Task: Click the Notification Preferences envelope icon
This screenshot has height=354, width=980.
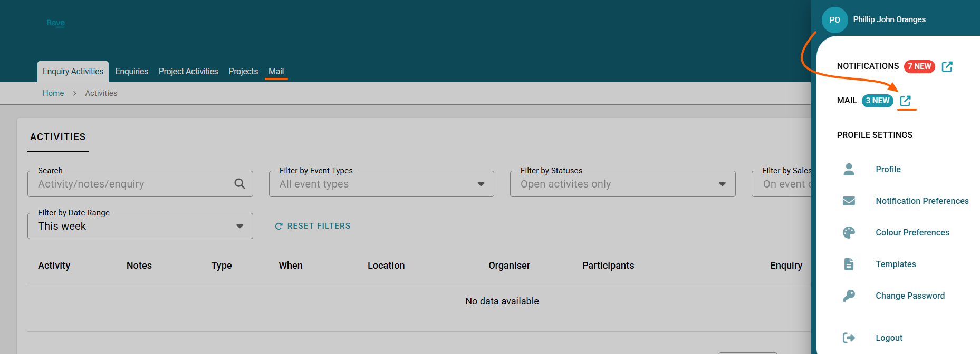Action: tap(849, 201)
